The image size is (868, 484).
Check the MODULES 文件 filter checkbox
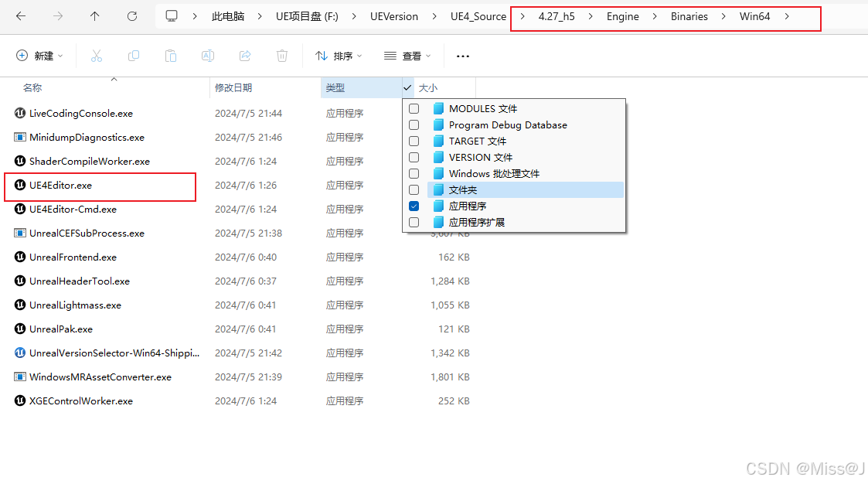tap(414, 108)
